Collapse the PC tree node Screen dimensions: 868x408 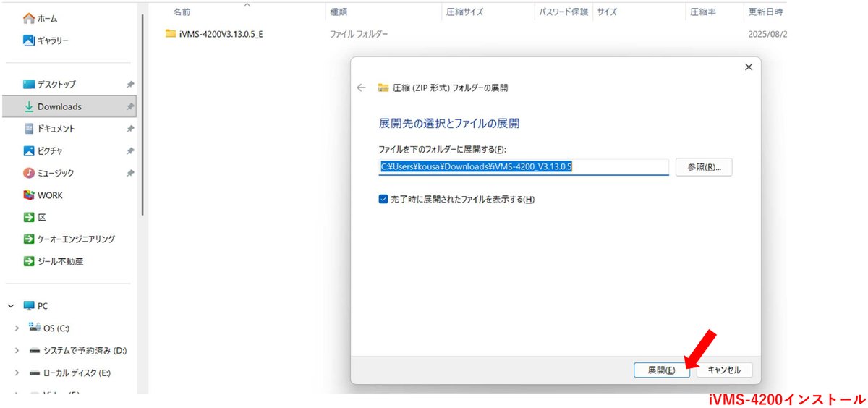click(x=11, y=306)
